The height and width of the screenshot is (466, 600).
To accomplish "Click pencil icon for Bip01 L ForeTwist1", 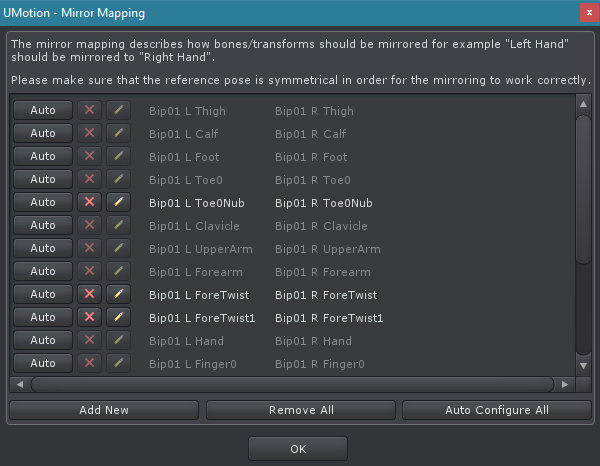I will 118,317.
